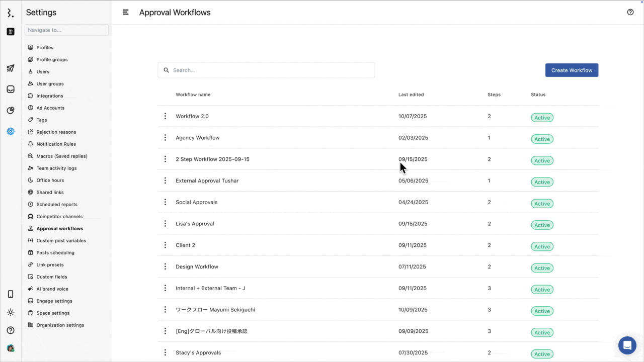Open options menu for Workflow 2.0

(x=165, y=116)
